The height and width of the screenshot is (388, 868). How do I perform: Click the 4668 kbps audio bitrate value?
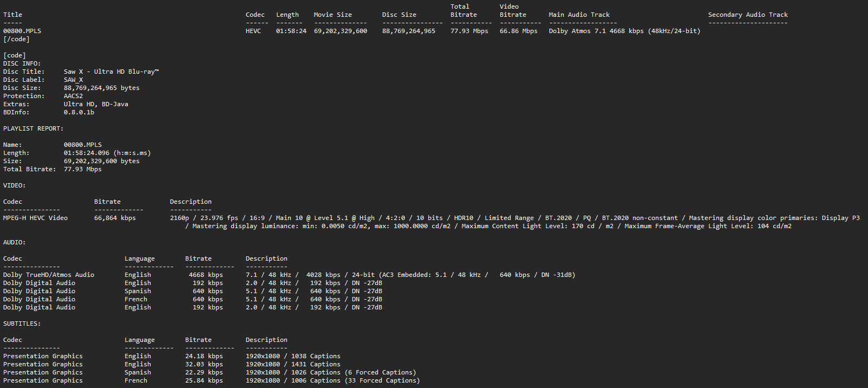(x=206, y=275)
